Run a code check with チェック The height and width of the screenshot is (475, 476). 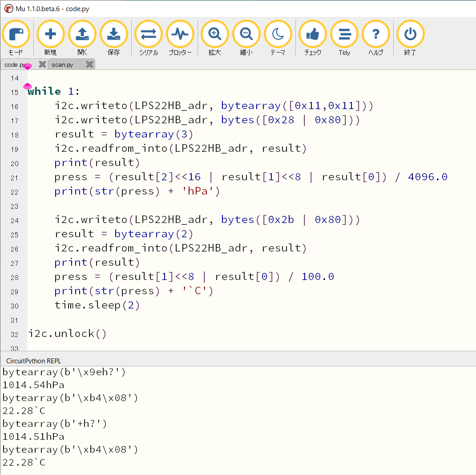point(312,34)
